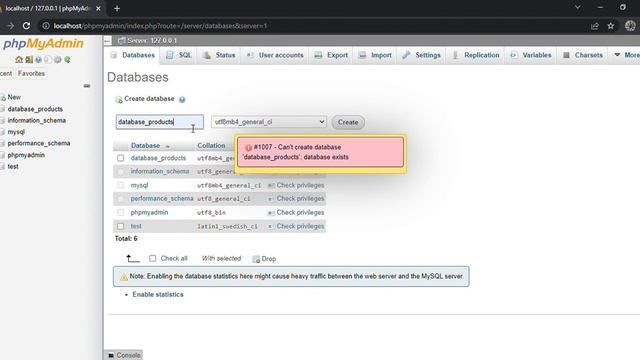Open test in the sidebar tree
Image resolution: width=640 pixels, height=360 pixels.
(13, 167)
